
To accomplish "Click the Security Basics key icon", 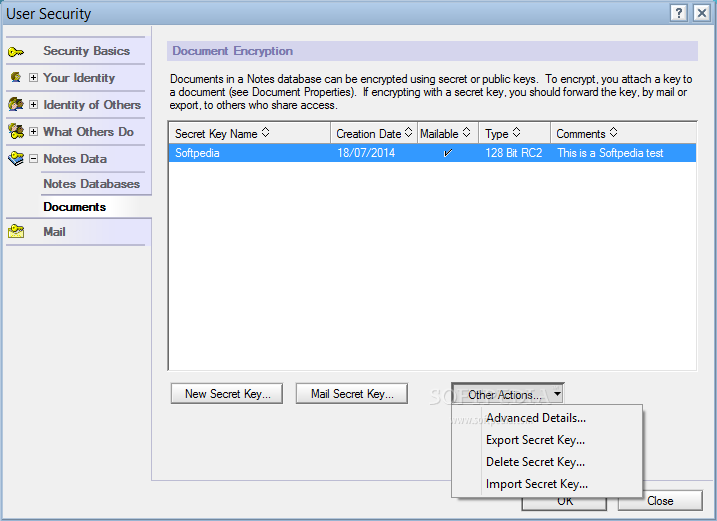I will tap(16, 52).
